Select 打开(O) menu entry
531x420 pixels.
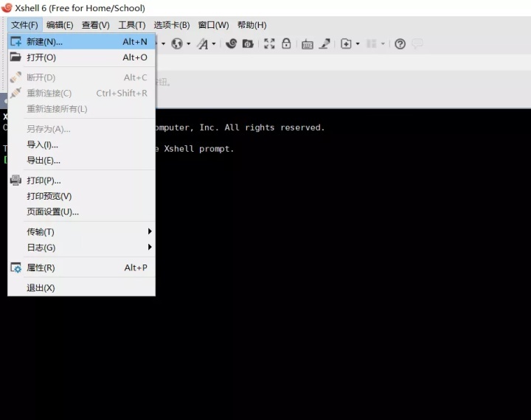(81, 57)
